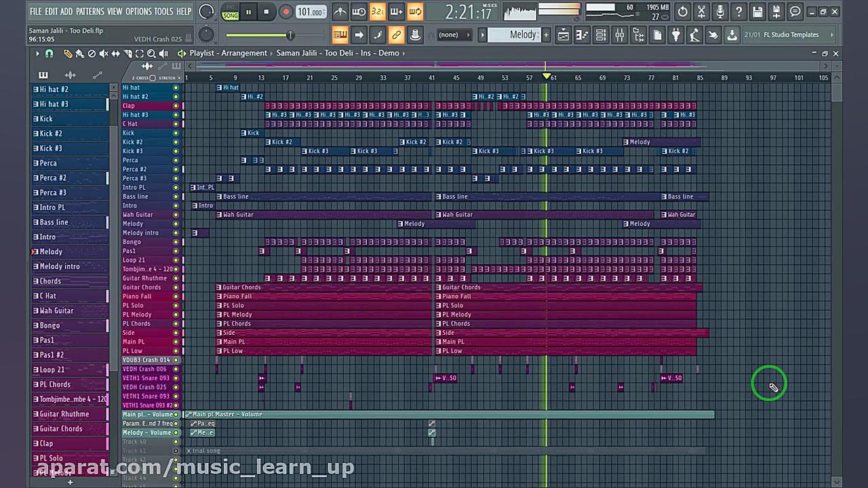Image resolution: width=868 pixels, height=488 pixels.
Task: Open the EDIT menu
Action: coord(51,12)
